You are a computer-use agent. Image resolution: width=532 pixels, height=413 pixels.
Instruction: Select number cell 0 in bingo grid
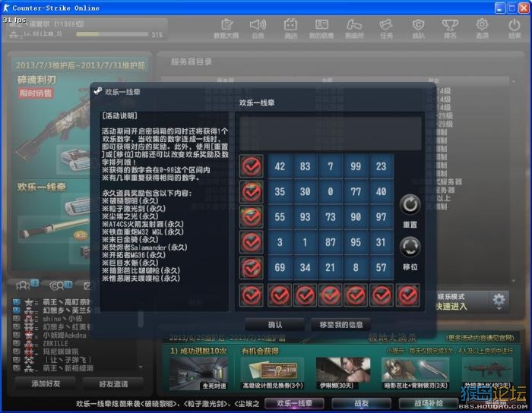click(331, 192)
